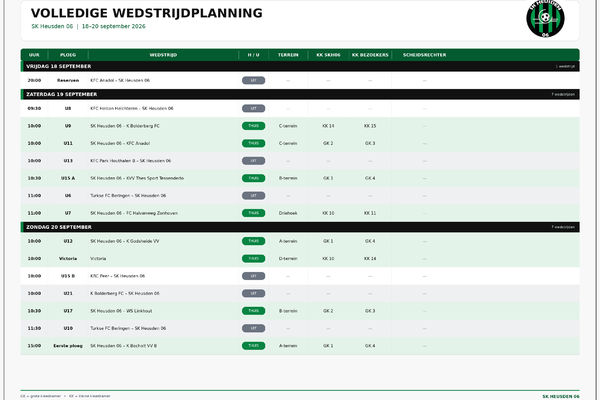This screenshot has width=600, height=400.
Task: Click the H / U column header
Action: click(x=253, y=55)
